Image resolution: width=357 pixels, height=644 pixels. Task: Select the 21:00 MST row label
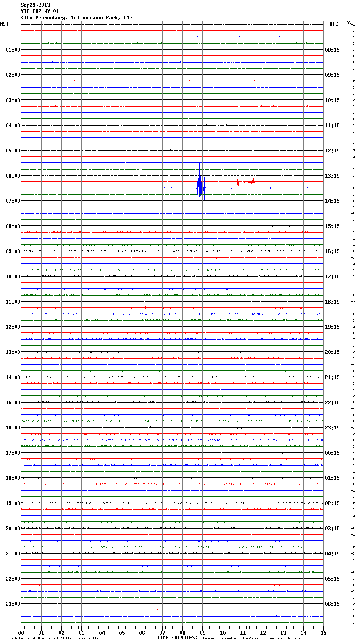tap(13, 554)
